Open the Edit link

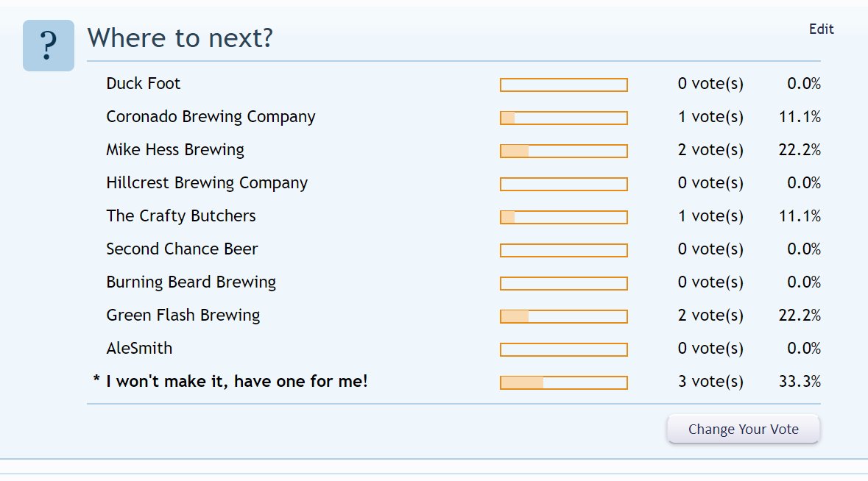click(821, 29)
